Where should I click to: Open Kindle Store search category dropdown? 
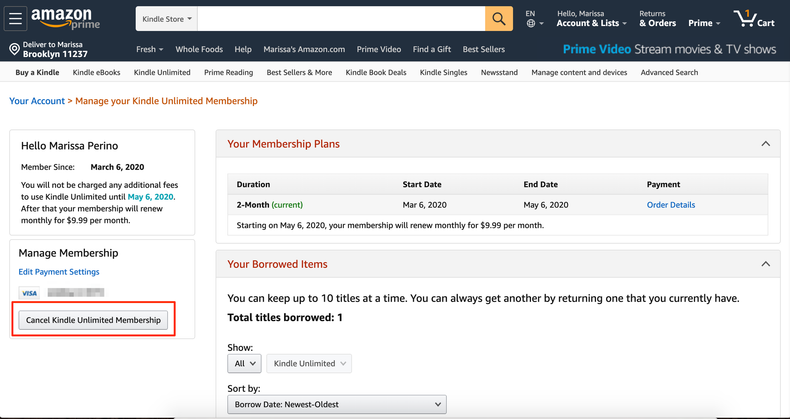click(168, 19)
